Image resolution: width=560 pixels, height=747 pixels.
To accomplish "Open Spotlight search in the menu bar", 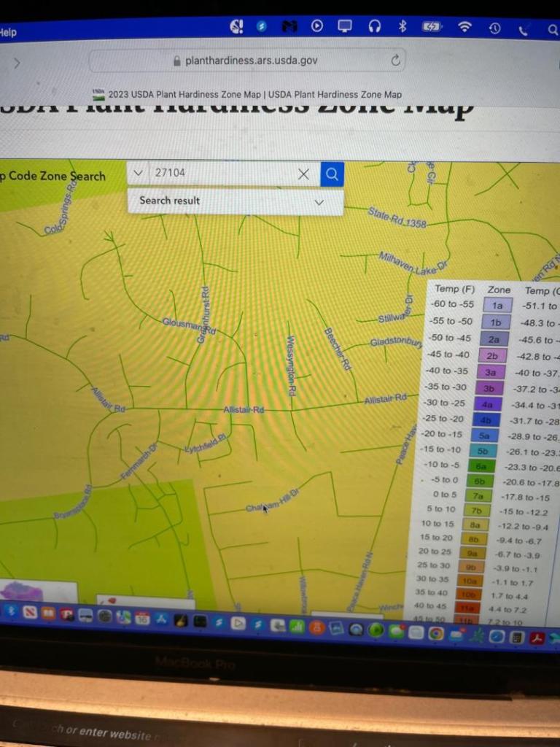I will coord(552,30).
